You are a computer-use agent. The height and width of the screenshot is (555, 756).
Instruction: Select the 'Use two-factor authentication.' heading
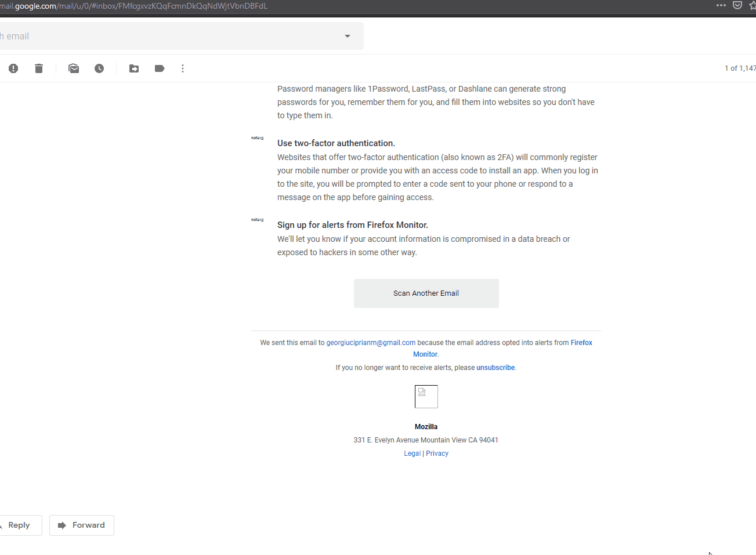(x=336, y=143)
